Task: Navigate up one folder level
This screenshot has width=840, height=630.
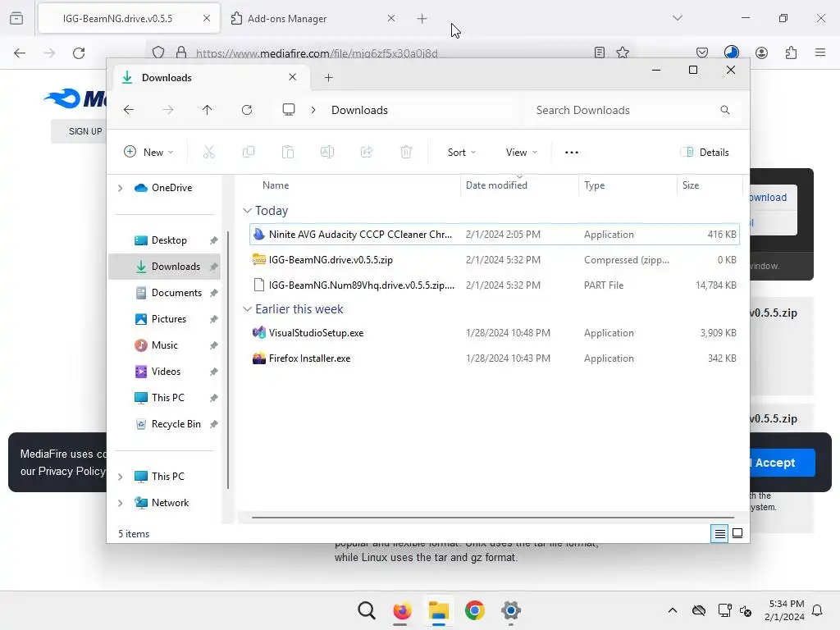Action: tap(208, 110)
